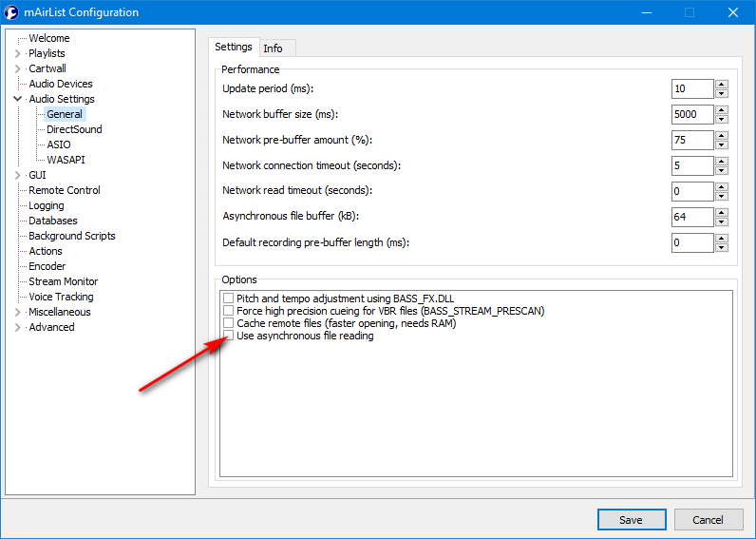Increase Update period value

722,84
